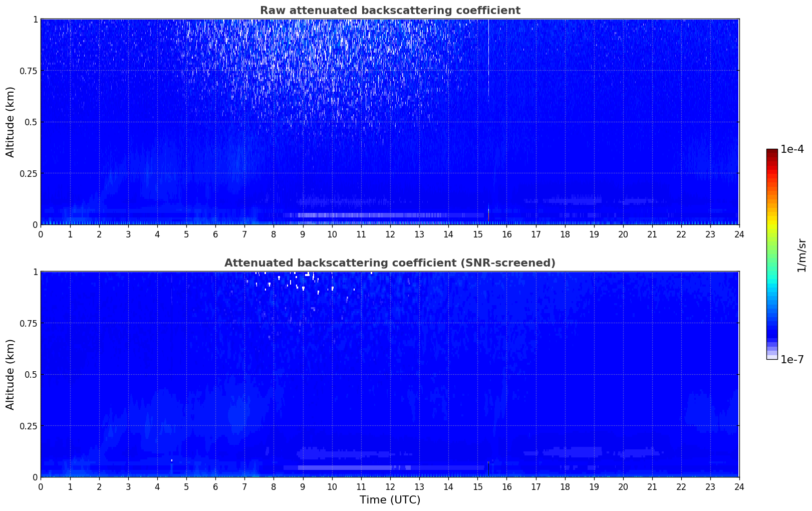Click the 0.75 altitude tick on top plot
The height and width of the screenshot is (511, 812).
28,71
